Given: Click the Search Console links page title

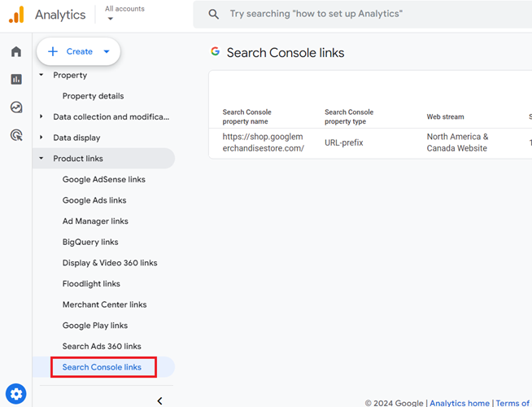Looking at the screenshot, I should coord(286,53).
